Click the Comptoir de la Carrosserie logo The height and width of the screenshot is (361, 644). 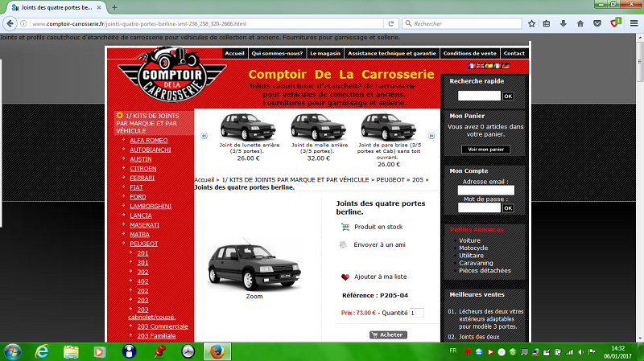click(x=171, y=74)
